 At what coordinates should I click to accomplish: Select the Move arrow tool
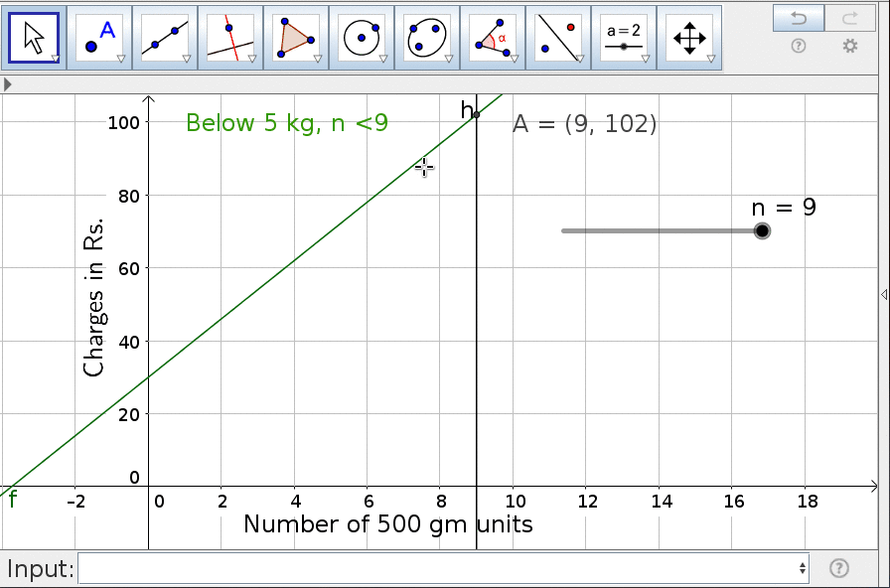click(34, 38)
